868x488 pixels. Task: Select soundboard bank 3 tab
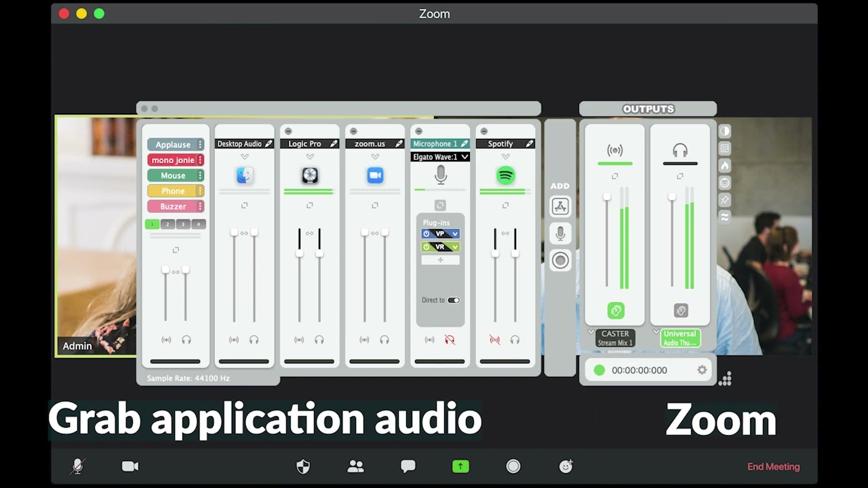coord(183,224)
